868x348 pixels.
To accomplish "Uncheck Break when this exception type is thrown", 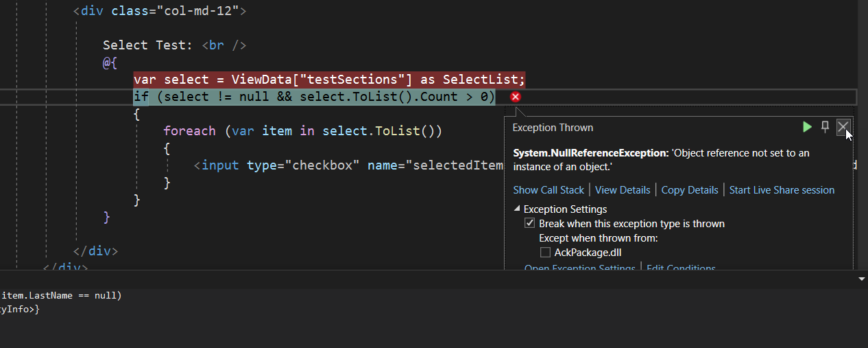I will tap(529, 224).
